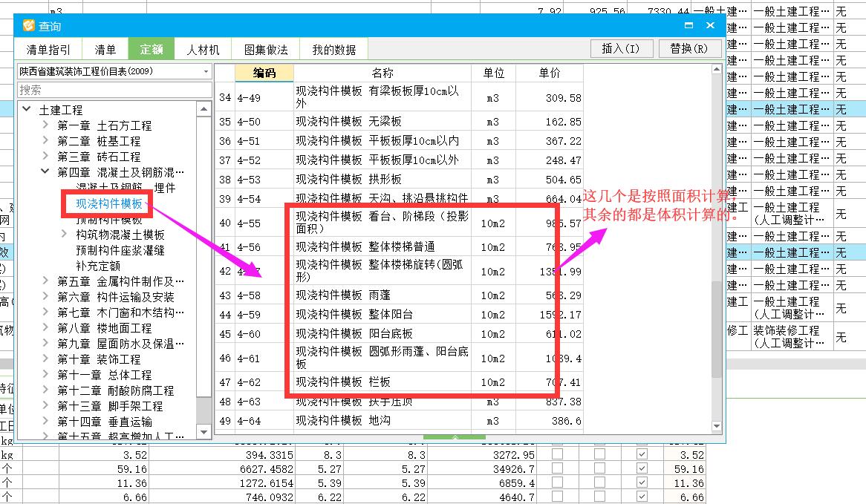Select 预制构件座浆灌缝 tree item
866x504 pixels.
120,250
